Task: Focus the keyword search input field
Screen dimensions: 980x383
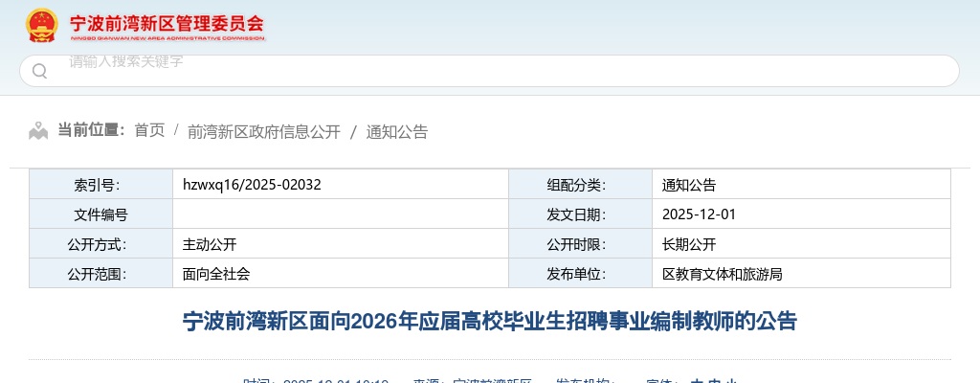Action: click(489, 71)
